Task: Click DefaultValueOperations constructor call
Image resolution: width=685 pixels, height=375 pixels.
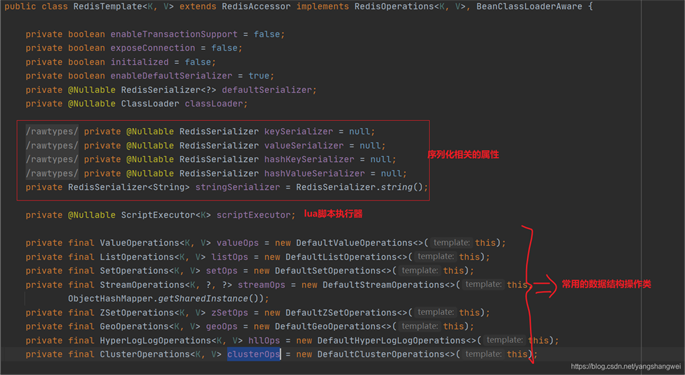Action: coord(354,243)
